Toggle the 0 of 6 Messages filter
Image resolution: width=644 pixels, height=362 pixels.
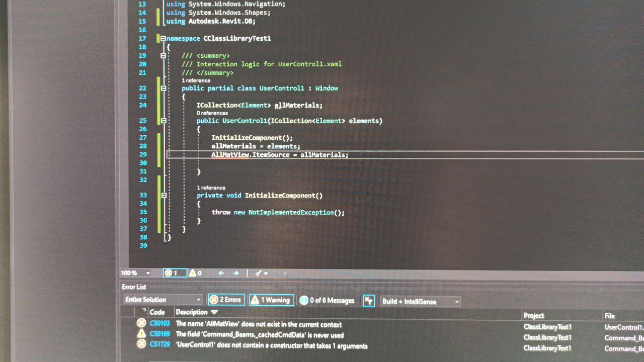pos(327,301)
